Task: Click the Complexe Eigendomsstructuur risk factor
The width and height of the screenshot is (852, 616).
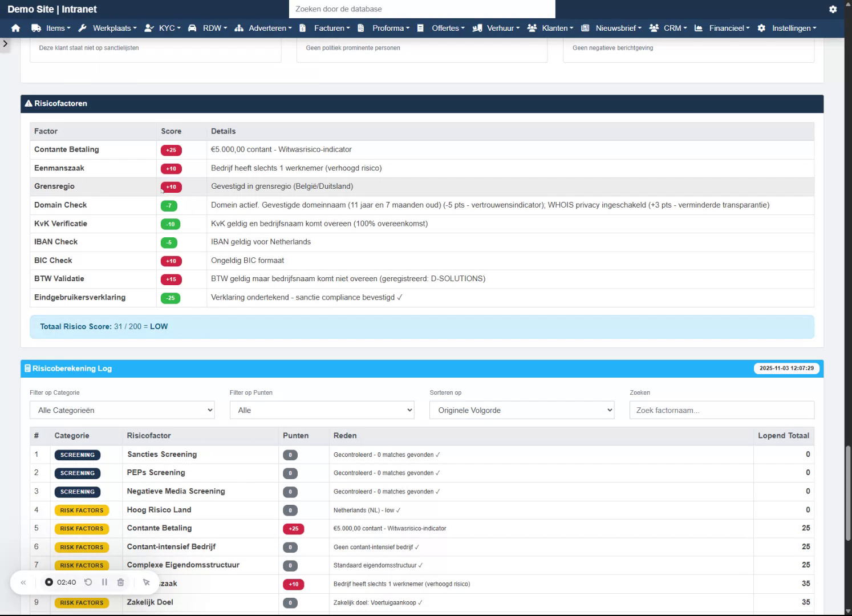Action: (x=183, y=565)
